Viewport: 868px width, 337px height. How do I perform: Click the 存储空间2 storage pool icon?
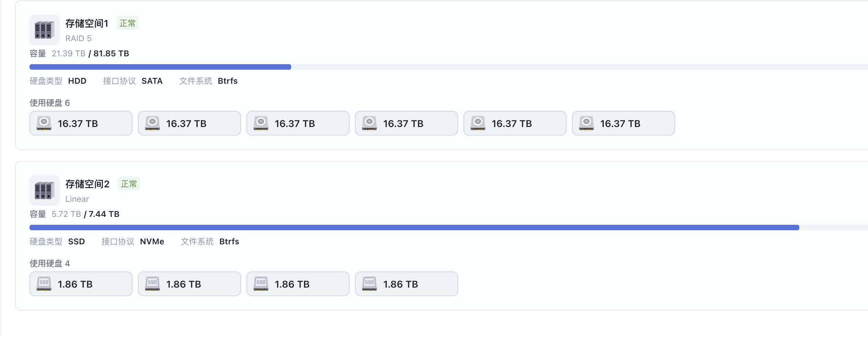44,190
